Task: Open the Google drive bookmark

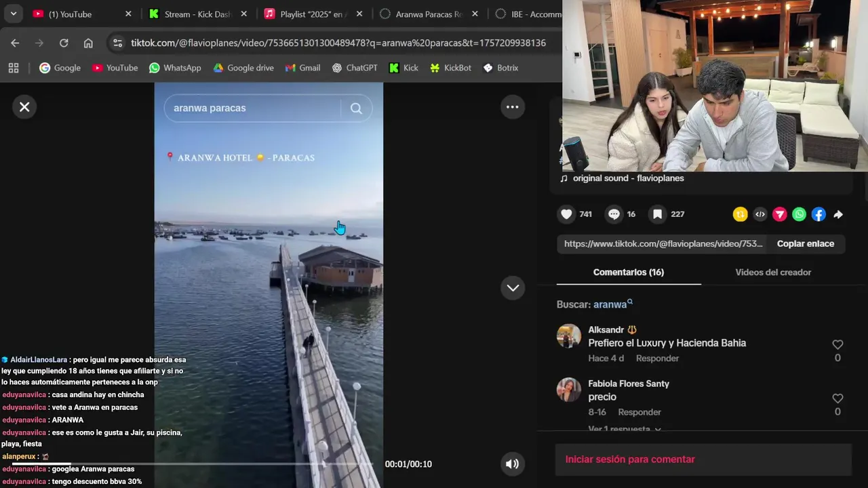Action: point(243,68)
